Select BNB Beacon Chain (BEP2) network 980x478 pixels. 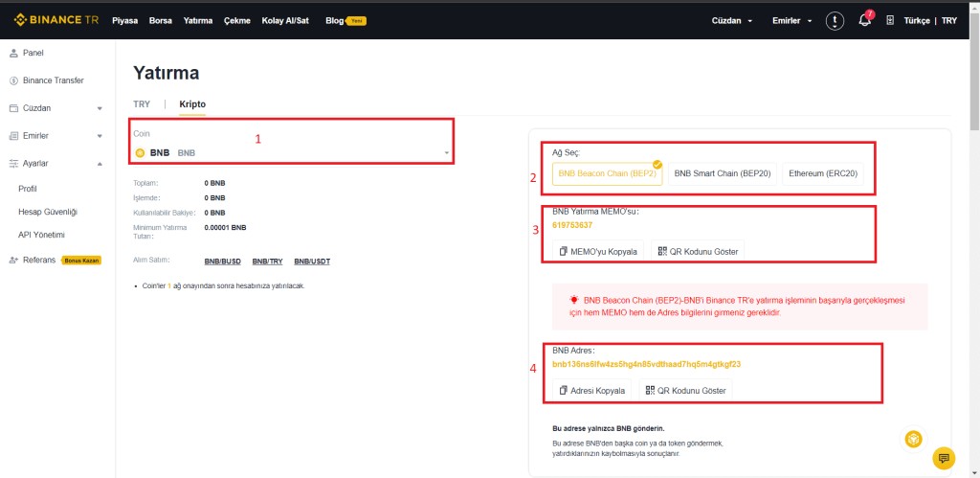(606, 173)
